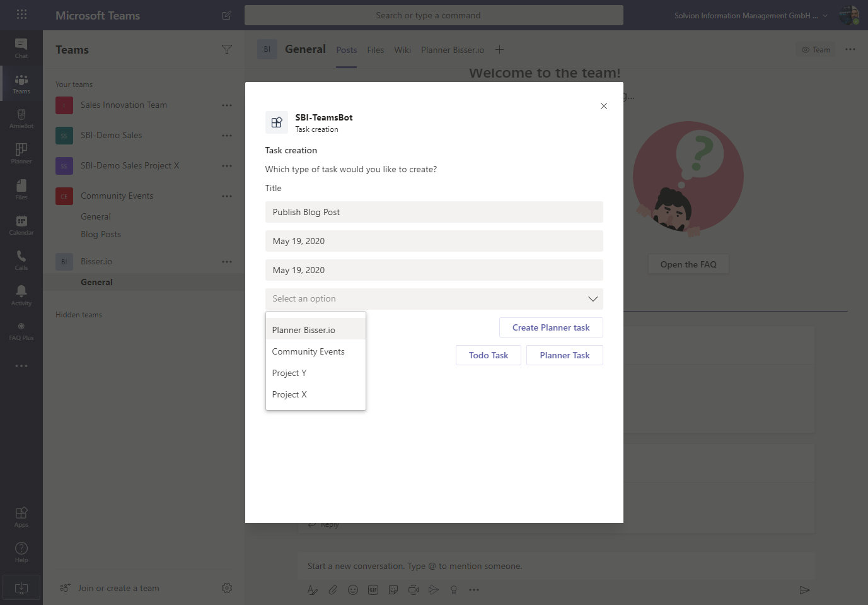This screenshot has width=868, height=605.
Task: Open the Activity bell icon
Action: (21, 295)
